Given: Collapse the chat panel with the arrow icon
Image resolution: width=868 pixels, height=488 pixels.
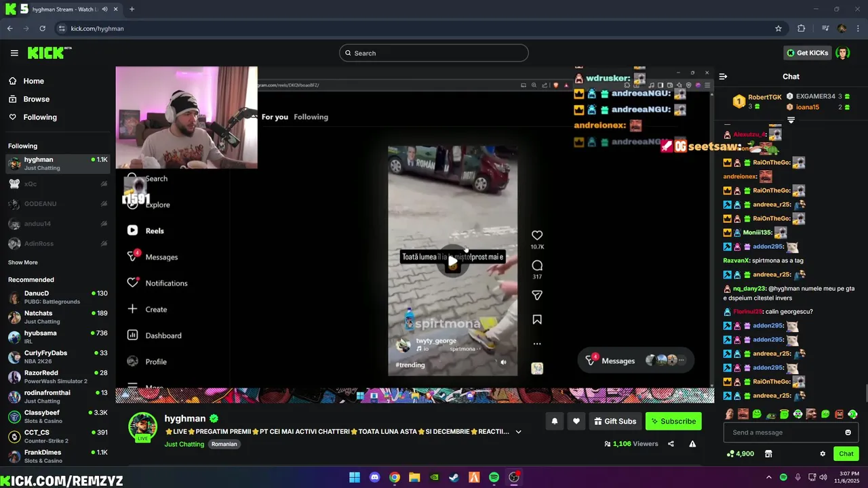Looking at the screenshot, I should pos(723,77).
